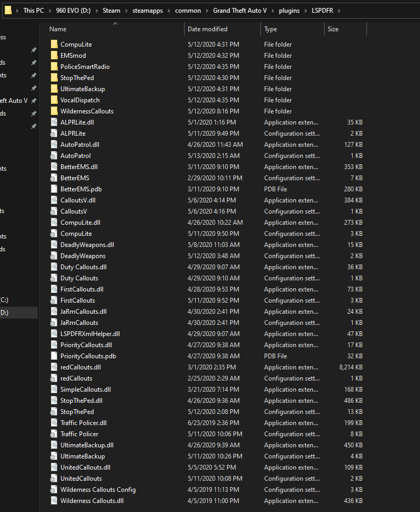Select the StopThePed.dll file name
420x512 pixels.
click(x=81, y=400)
